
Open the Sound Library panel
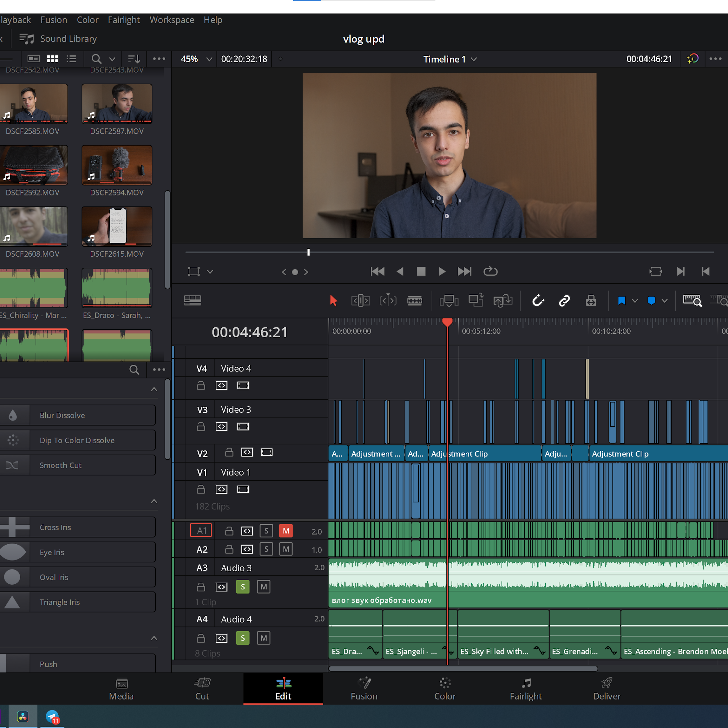pos(58,39)
